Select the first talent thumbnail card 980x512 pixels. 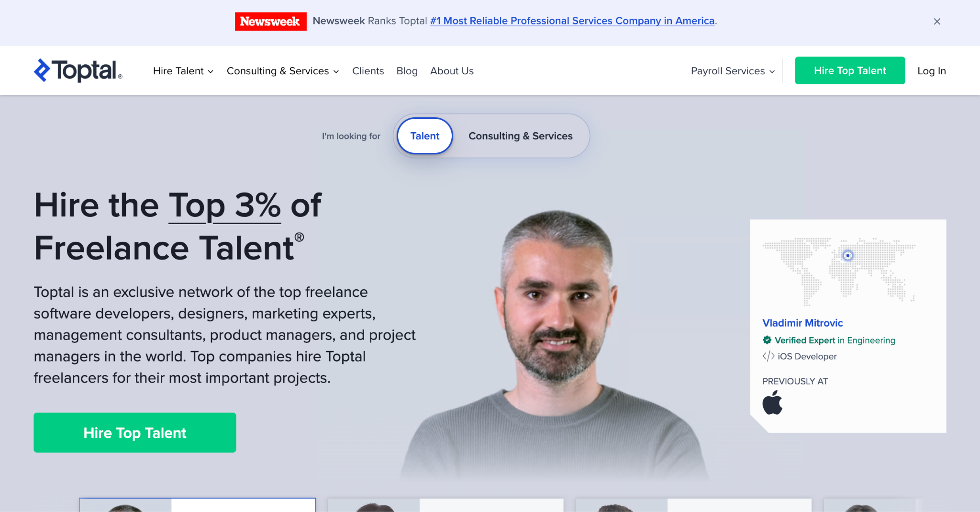click(198, 505)
